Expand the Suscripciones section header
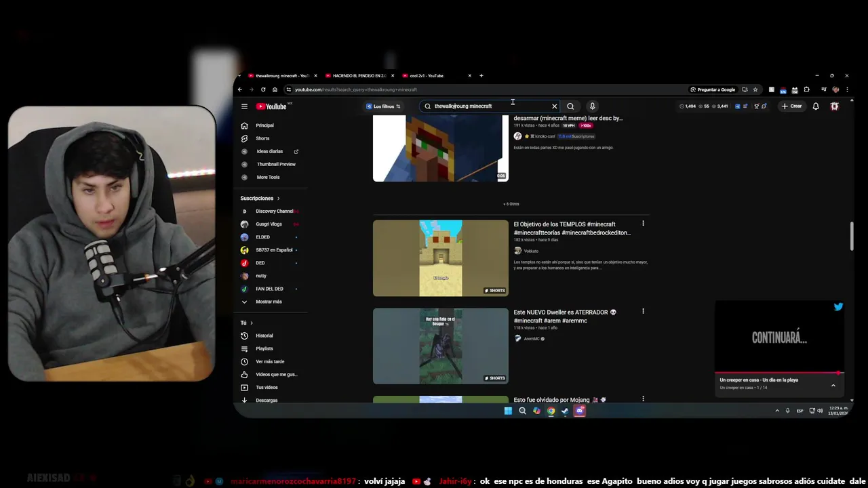This screenshot has height=488, width=868. [x=260, y=199]
